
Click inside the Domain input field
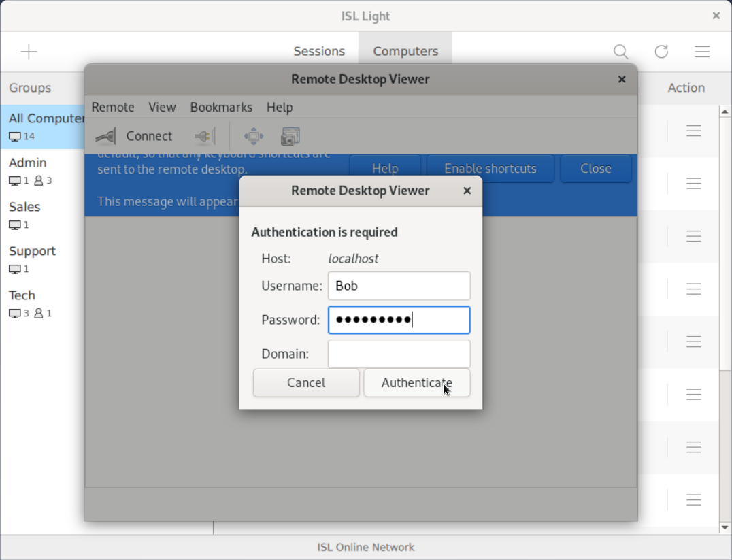pyautogui.click(x=399, y=354)
